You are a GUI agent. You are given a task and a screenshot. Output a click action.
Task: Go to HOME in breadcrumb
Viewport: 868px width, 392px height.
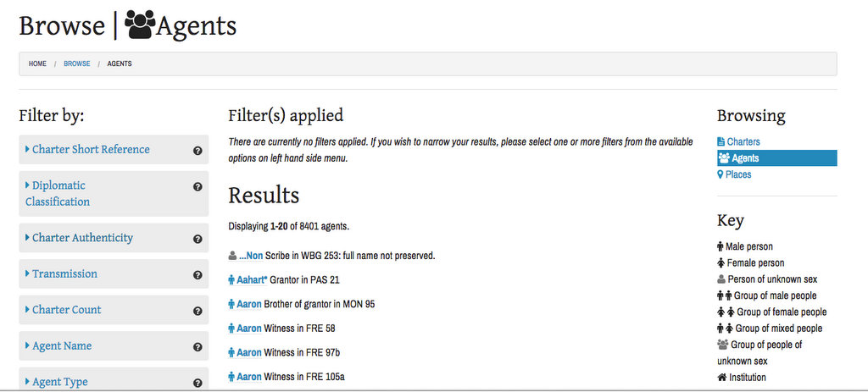click(x=37, y=63)
